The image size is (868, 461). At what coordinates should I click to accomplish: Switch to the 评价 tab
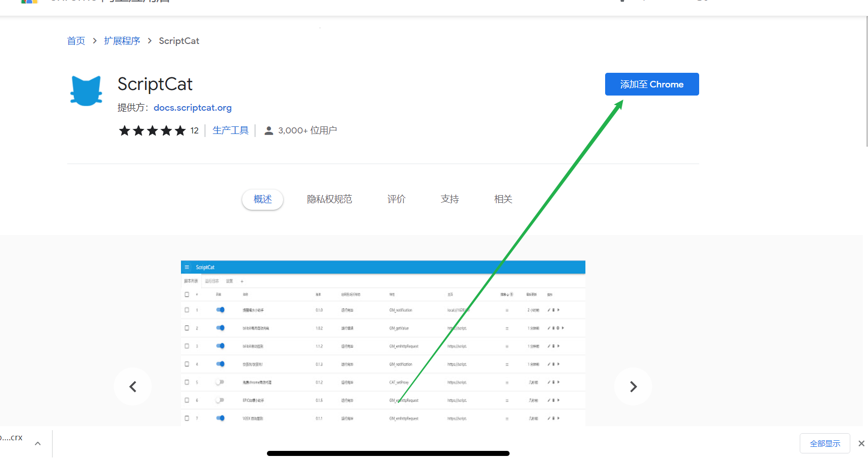point(396,199)
